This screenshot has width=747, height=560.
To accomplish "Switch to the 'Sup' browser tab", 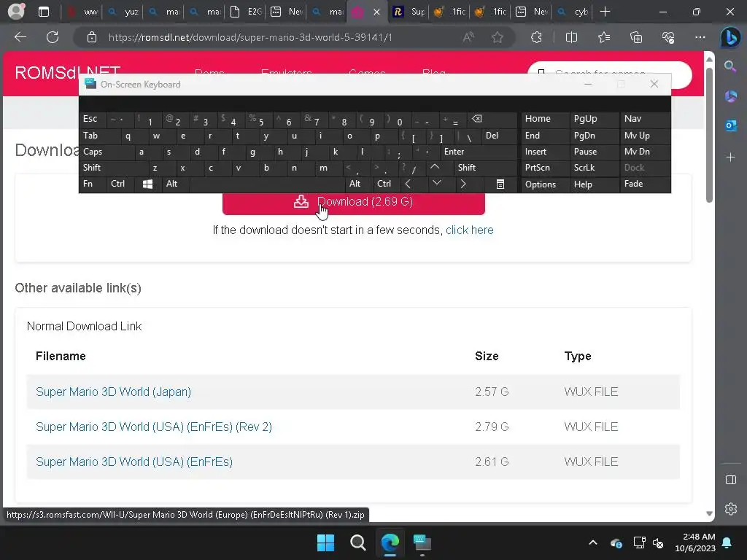I will [x=409, y=12].
